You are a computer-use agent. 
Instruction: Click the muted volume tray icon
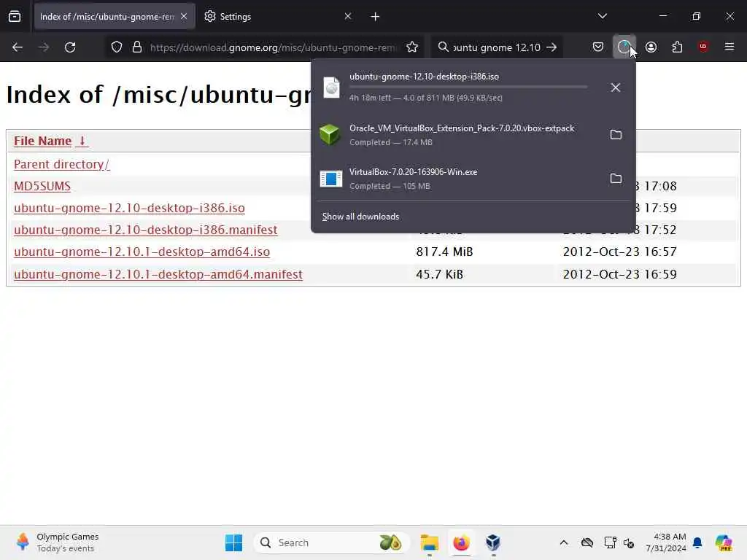(x=629, y=542)
